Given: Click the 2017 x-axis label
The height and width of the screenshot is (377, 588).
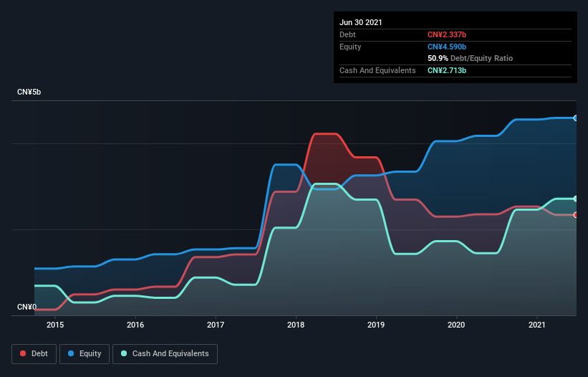Looking at the screenshot, I should 216,325.
